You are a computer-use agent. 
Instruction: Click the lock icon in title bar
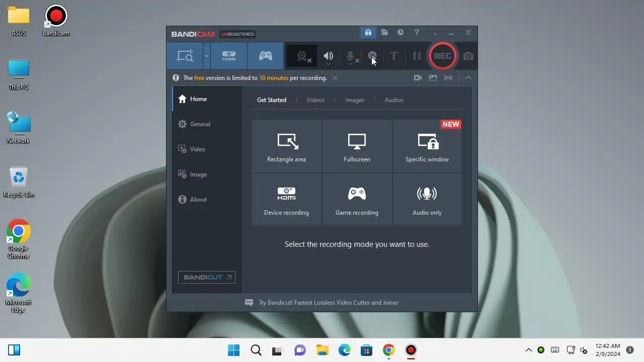click(368, 33)
